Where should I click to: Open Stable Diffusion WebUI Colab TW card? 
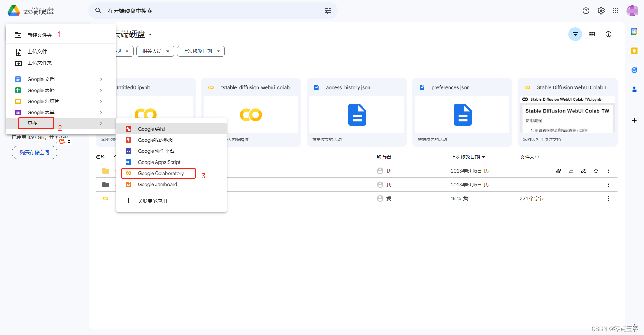tap(568, 112)
